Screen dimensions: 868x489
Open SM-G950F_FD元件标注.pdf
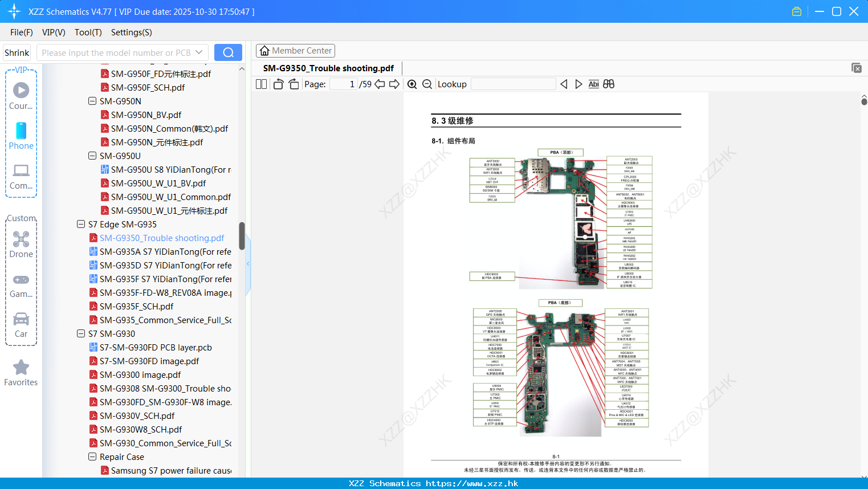161,74
